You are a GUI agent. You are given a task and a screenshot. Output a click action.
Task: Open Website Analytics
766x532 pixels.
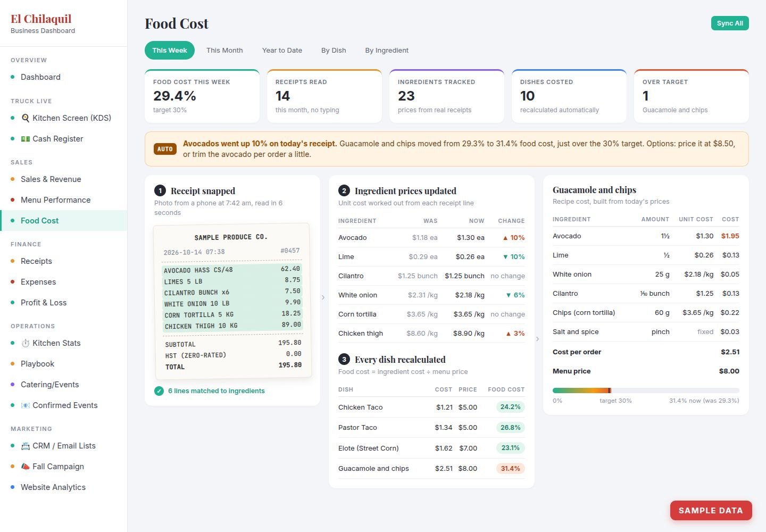[x=64, y=487]
